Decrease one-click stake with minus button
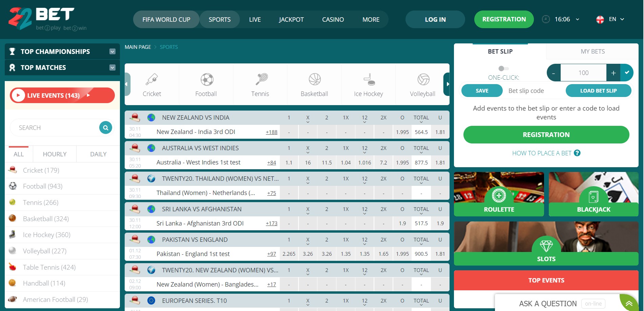This screenshot has height=311, width=644. click(554, 73)
